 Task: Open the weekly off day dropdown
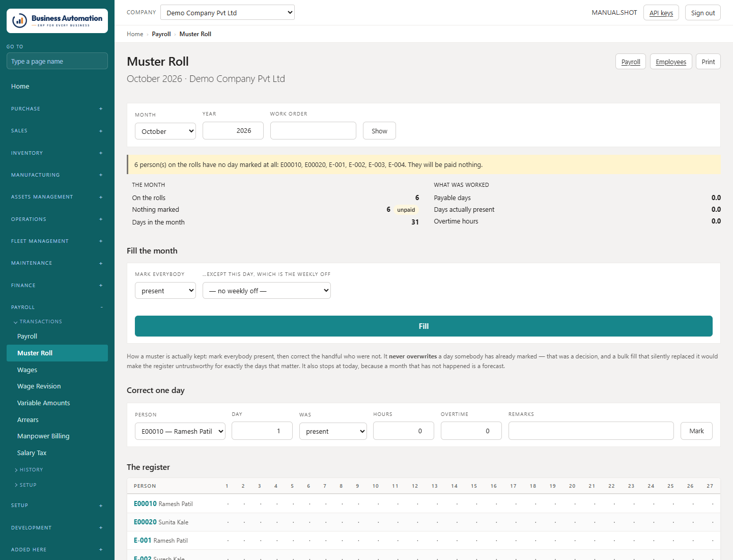(267, 291)
